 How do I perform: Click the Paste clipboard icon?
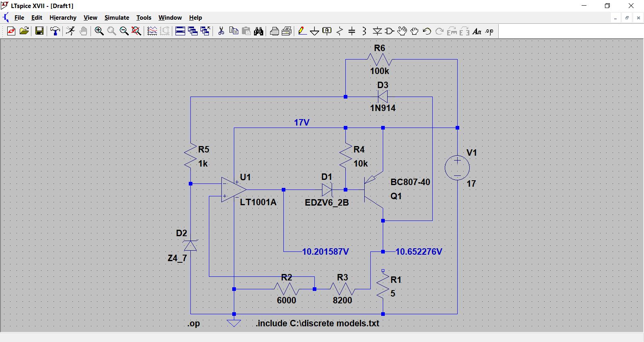[x=246, y=31]
